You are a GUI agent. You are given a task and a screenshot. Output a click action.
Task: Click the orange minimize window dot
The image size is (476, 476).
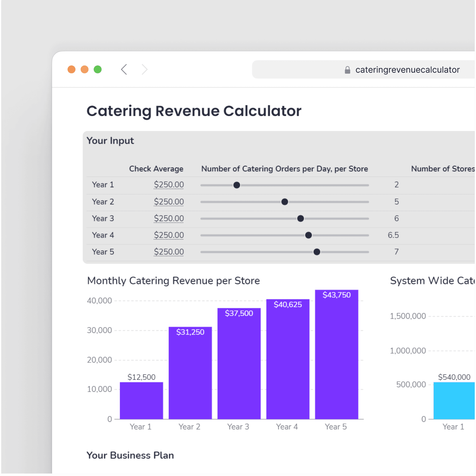pyautogui.click(x=85, y=69)
